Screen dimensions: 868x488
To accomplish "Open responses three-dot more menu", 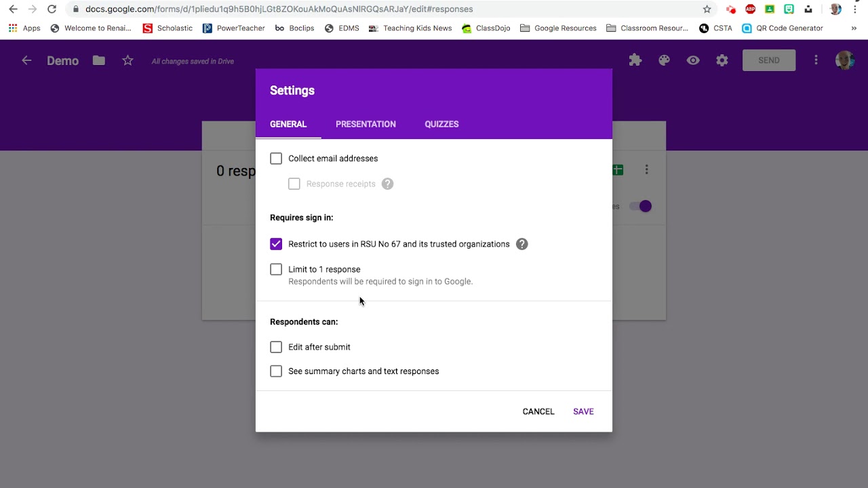I will coord(647,169).
